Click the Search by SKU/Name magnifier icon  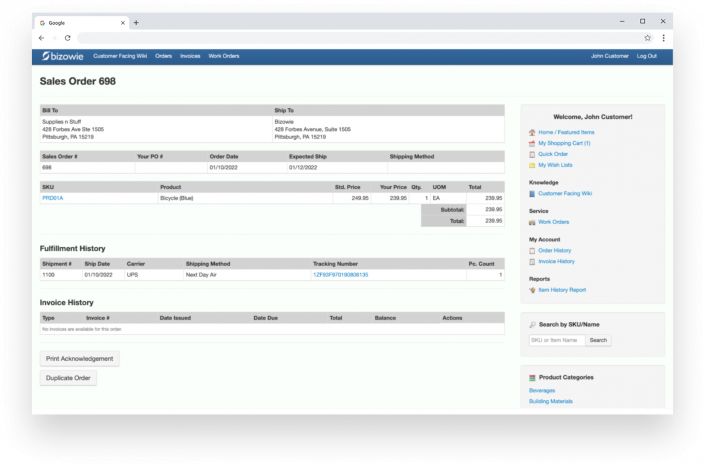[532, 324]
